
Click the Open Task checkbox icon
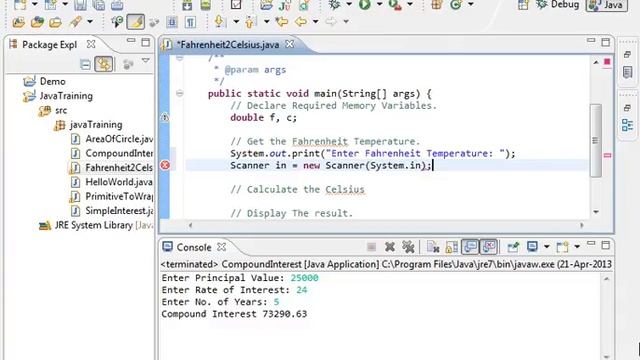(x=236, y=5)
